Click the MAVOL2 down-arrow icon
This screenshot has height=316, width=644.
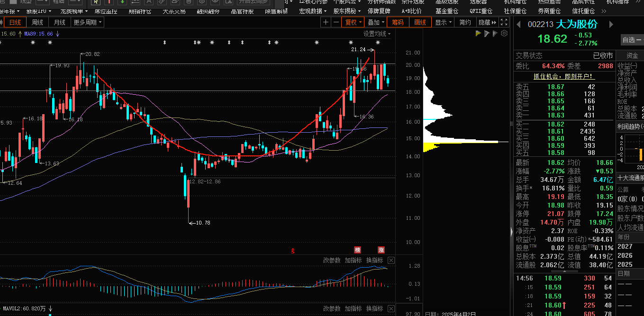(50, 308)
